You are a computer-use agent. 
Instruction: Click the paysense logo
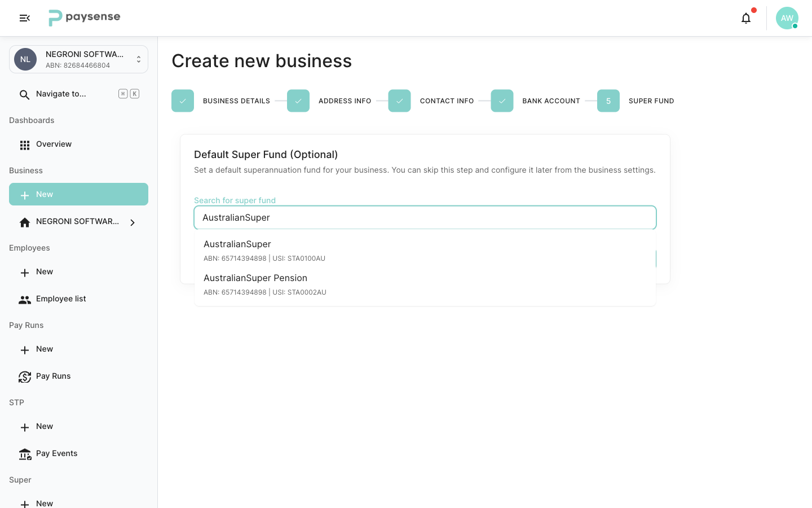[x=85, y=18]
